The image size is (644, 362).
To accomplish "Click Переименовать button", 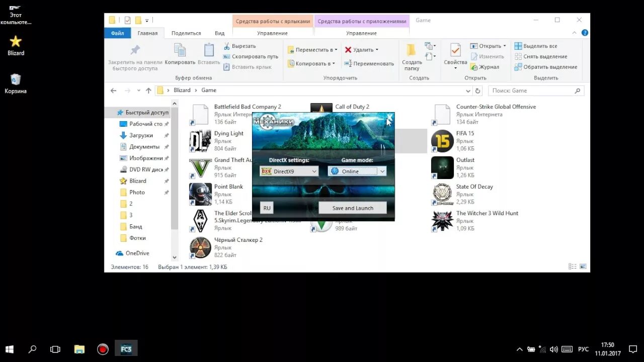I will (369, 63).
